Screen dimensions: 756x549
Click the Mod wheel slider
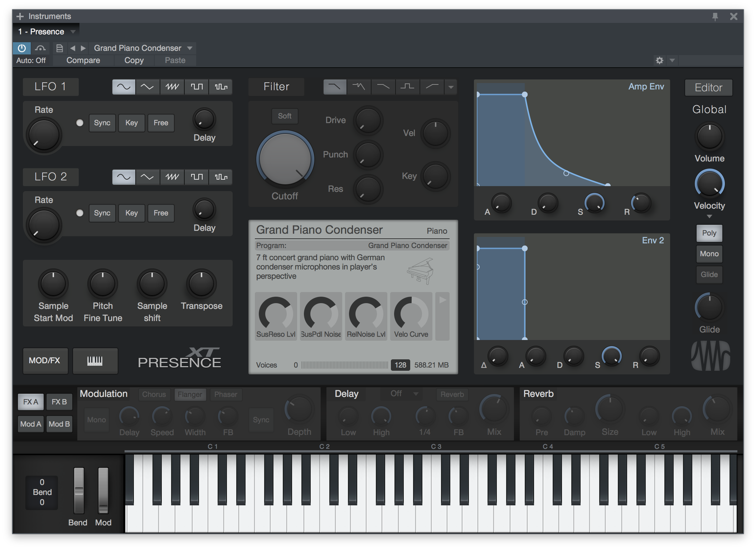pos(103,490)
